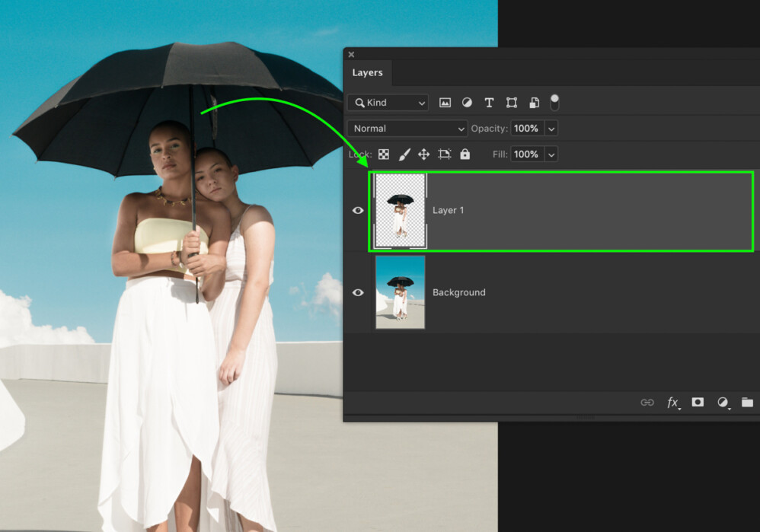The image size is (760, 532).
Task: Create a new layer group
Action: click(747, 402)
